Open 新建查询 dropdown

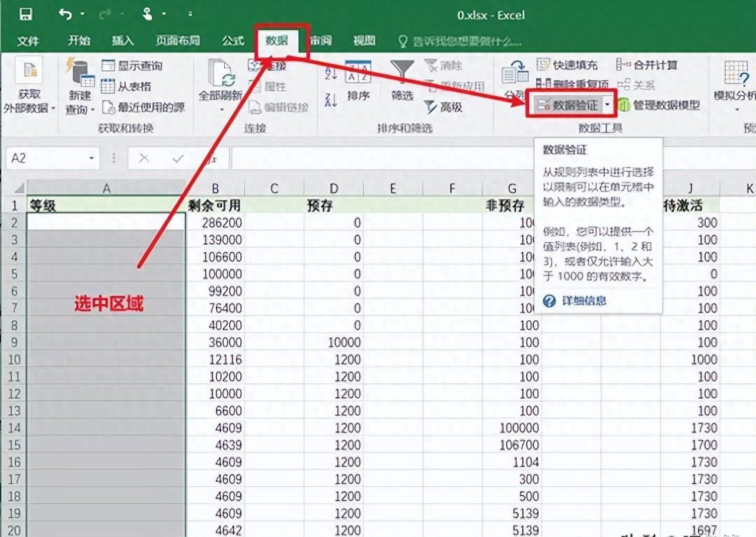80,87
